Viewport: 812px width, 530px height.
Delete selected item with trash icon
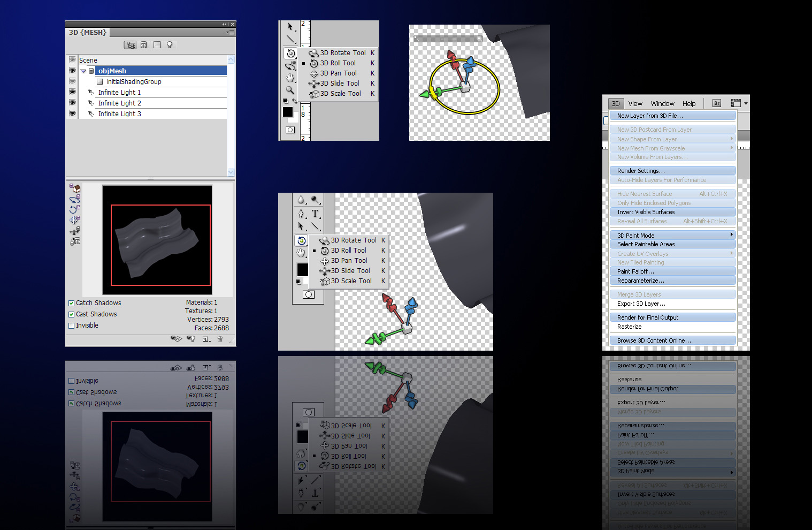pyautogui.click(x=220, y=339)
